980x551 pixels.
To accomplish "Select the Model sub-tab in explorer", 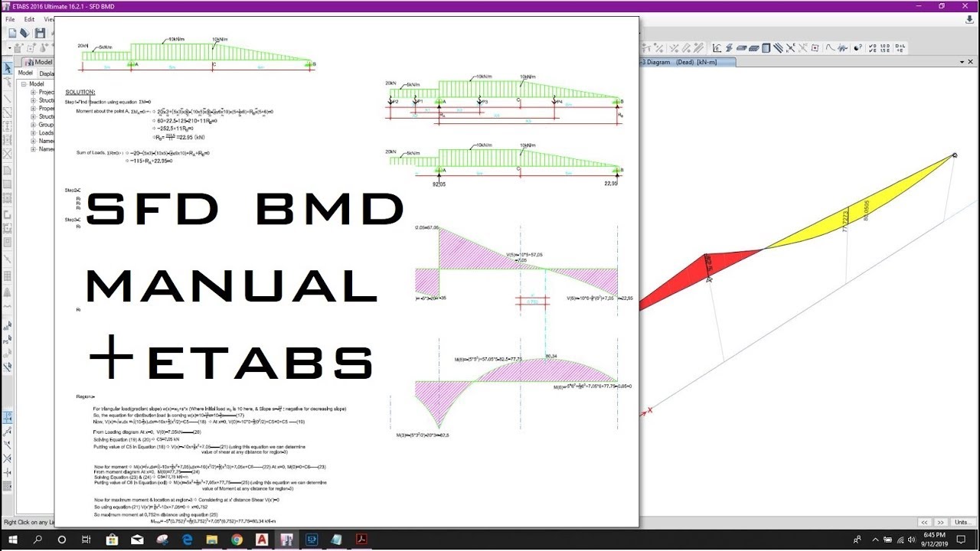I will (x=25, y=73).
